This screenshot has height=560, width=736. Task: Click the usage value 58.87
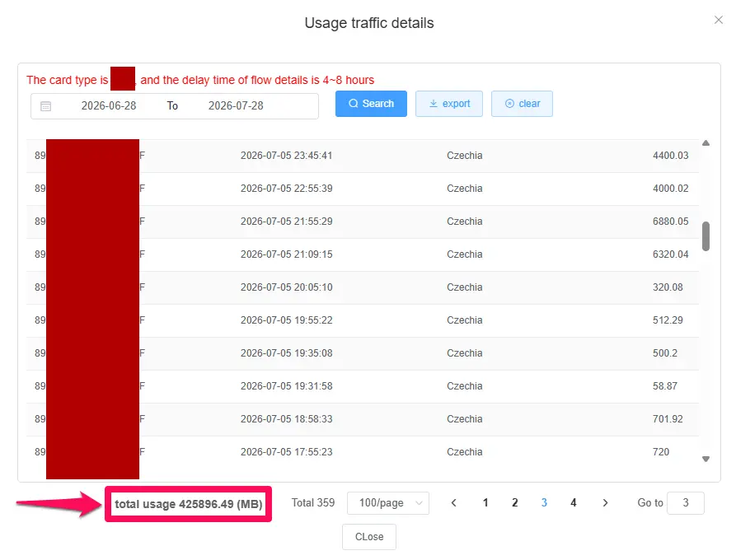pyautogui.click(x=664, y=386)
